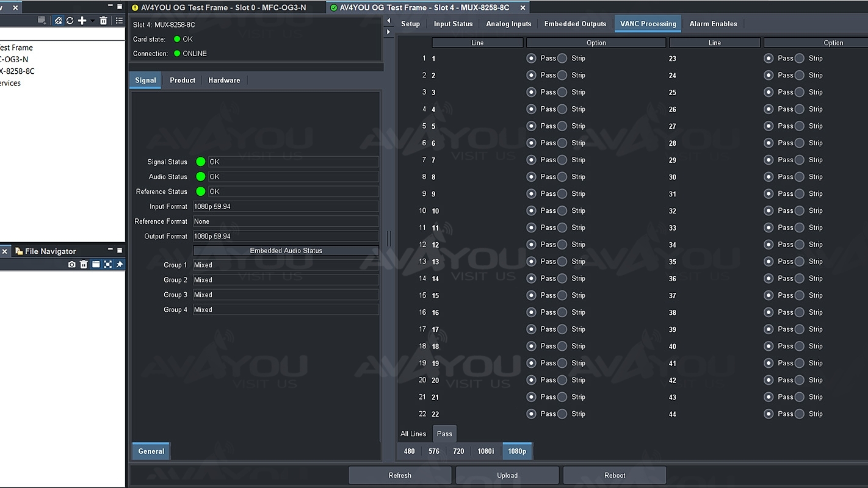Select Pass radio for line 10

coord(532,211)
